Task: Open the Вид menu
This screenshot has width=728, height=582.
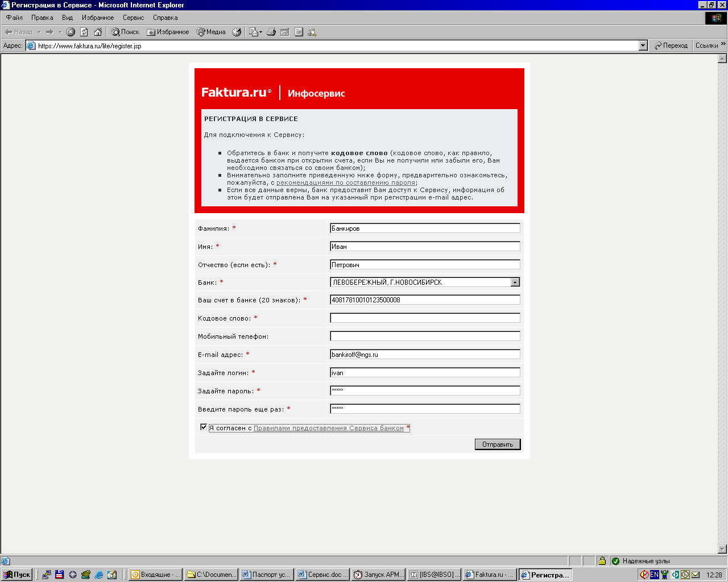Action: coord(68,18)
